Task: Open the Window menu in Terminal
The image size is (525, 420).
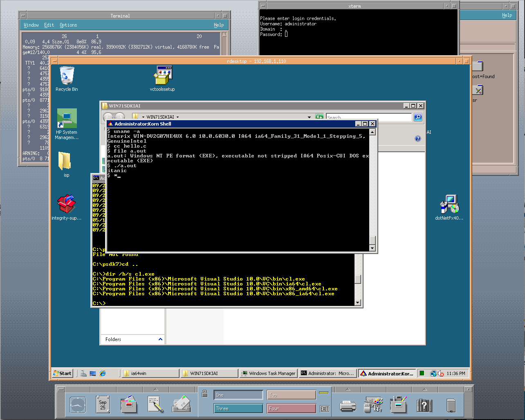Action: pyautogui.click(x=31, y=25)
